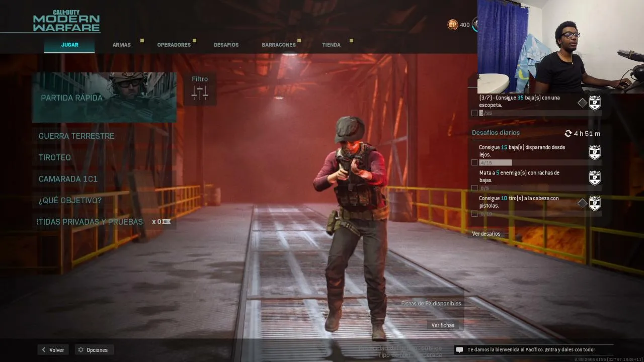Click the 400 COD Points balance
Screen dimensions: 644x362
pyautogui.click(x=464, y=25)
